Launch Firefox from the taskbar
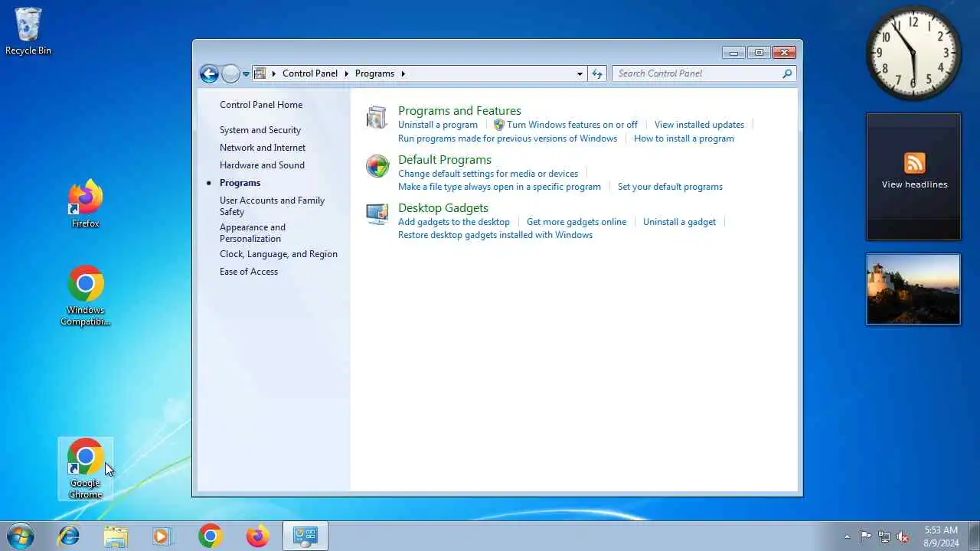The height and width of the screenshot is (551, 980). pyautogui.click(x=257, y=536)
